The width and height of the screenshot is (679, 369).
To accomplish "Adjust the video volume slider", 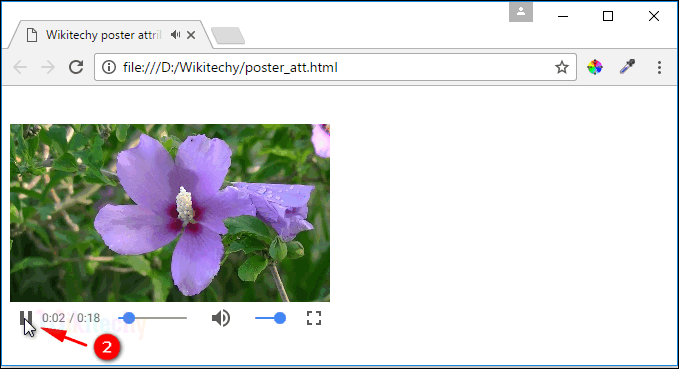I will [271, 318].
